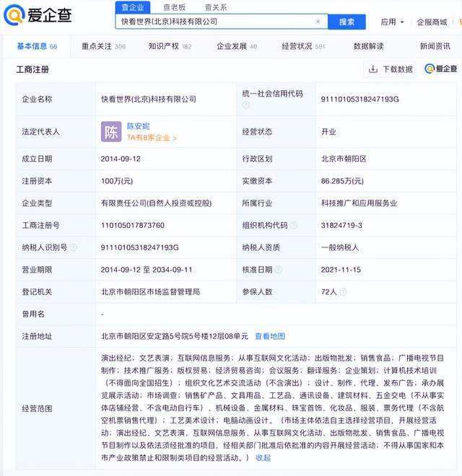The width and height of the screenshot is (462, 476).
Task: Click the 工商注册 section heading
Action: pos(32,69)
